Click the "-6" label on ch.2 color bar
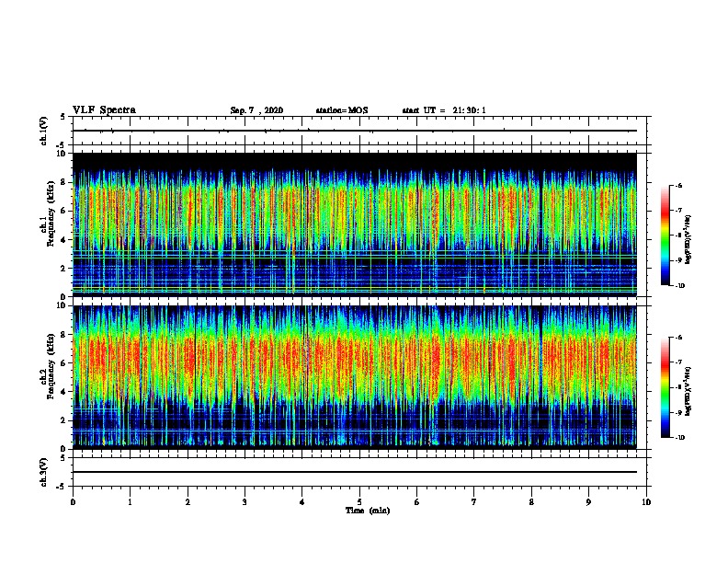 (678, 338)
